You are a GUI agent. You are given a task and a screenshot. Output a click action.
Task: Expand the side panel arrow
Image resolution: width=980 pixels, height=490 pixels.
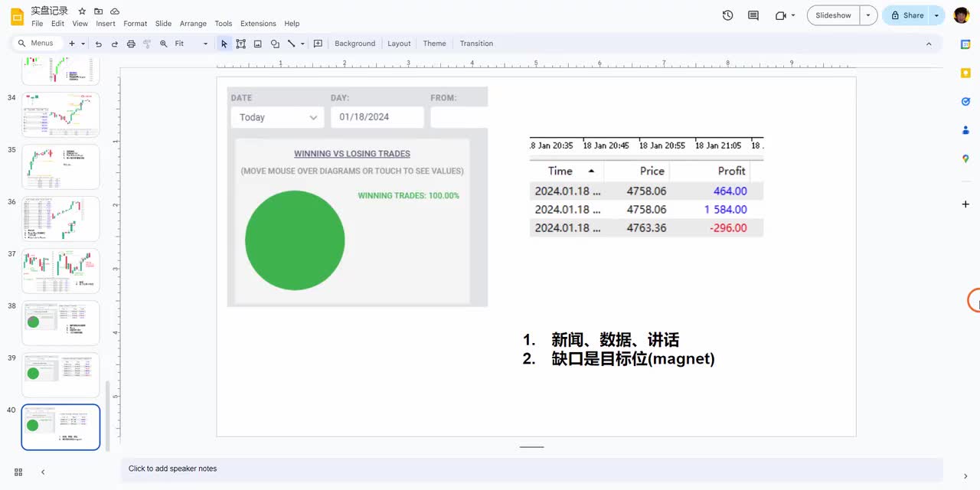pos(965,476)
